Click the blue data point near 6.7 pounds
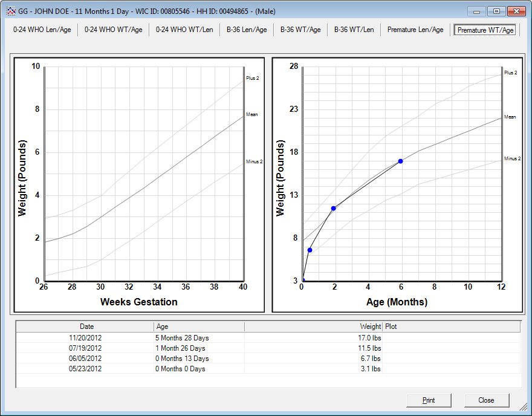Screen dimensions: 532x416 (310, 250)
